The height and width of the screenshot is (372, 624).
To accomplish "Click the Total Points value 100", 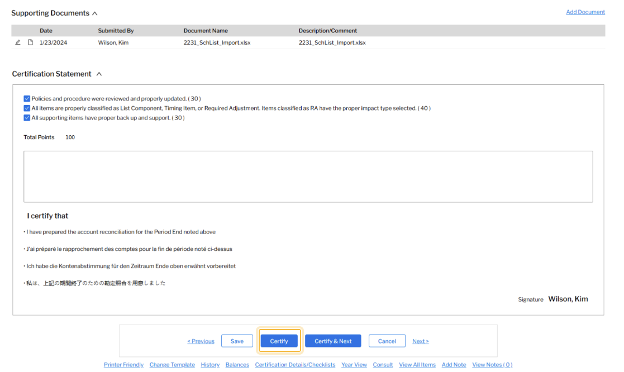I will 70,137.
